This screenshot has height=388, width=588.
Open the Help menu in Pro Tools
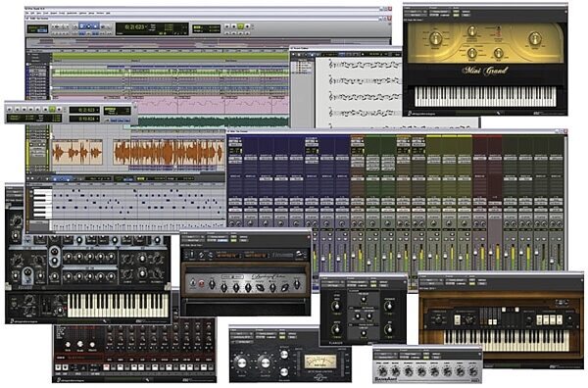(x=108, y=13)
